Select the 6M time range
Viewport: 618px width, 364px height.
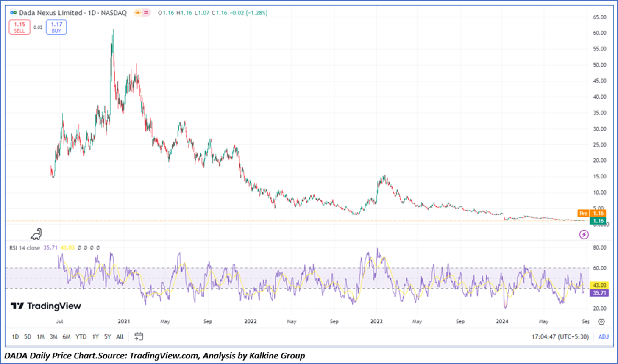pyautogui.click(x=66, y=337)
